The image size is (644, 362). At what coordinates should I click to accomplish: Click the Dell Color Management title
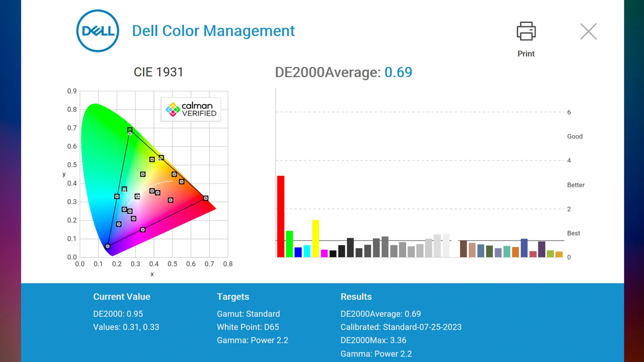coord(213,31)
